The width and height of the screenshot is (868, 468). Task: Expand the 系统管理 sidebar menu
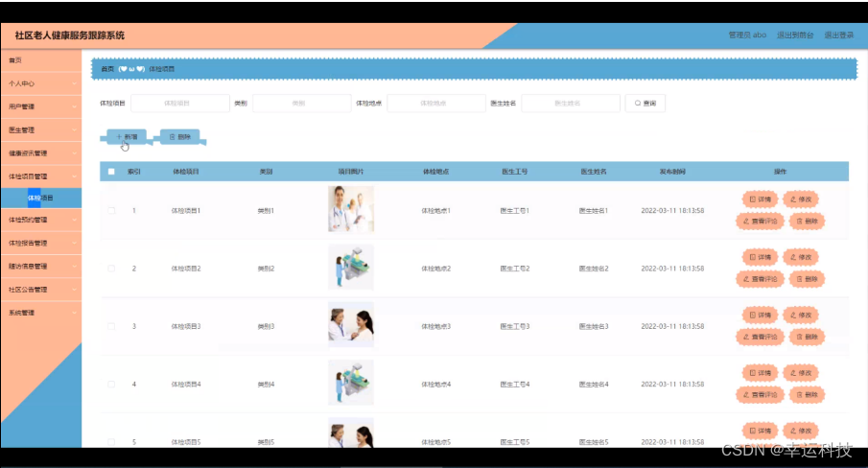coord(41,313)
